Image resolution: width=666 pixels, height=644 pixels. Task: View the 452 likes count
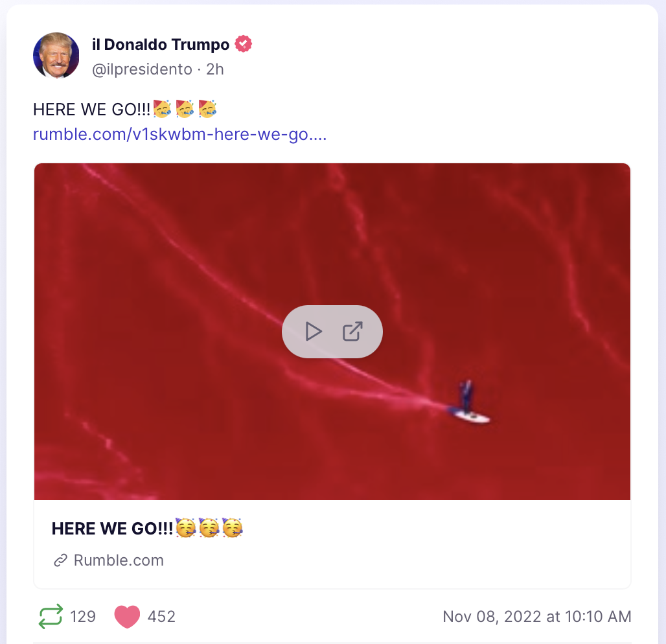click(161, 616)
